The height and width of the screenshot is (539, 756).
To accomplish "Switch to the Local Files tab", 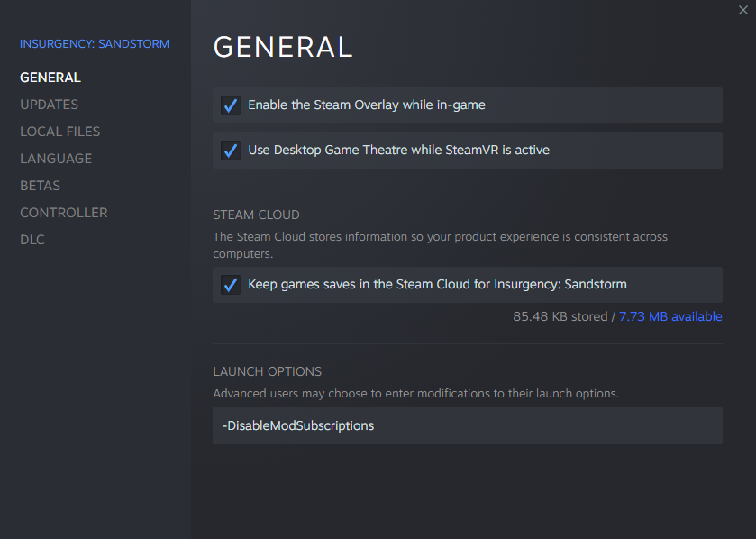I will pos(59,132).
